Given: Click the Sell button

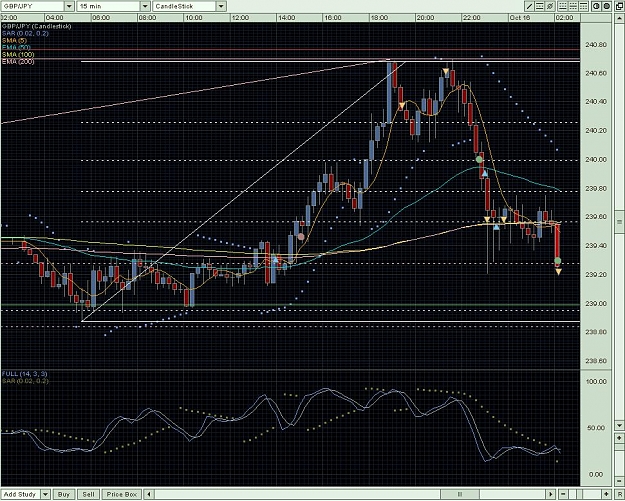Looking at the screenshot, I should [88, 494].
